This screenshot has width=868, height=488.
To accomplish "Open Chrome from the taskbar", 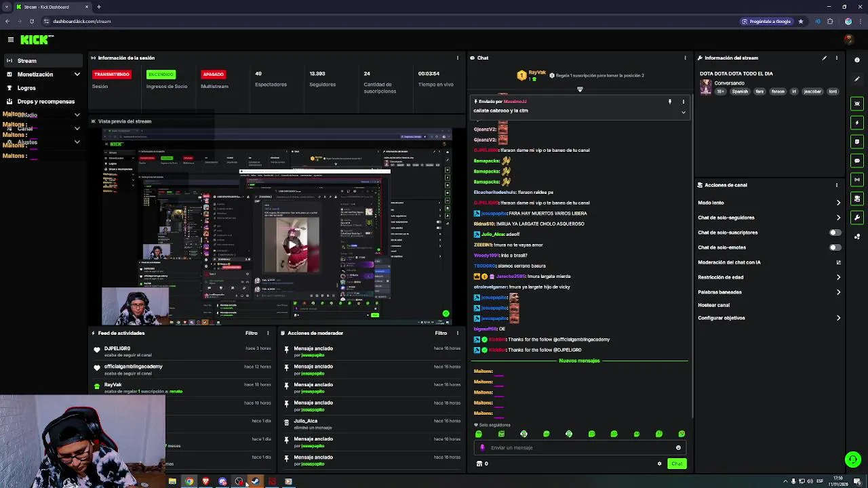I will coord(189,482).
